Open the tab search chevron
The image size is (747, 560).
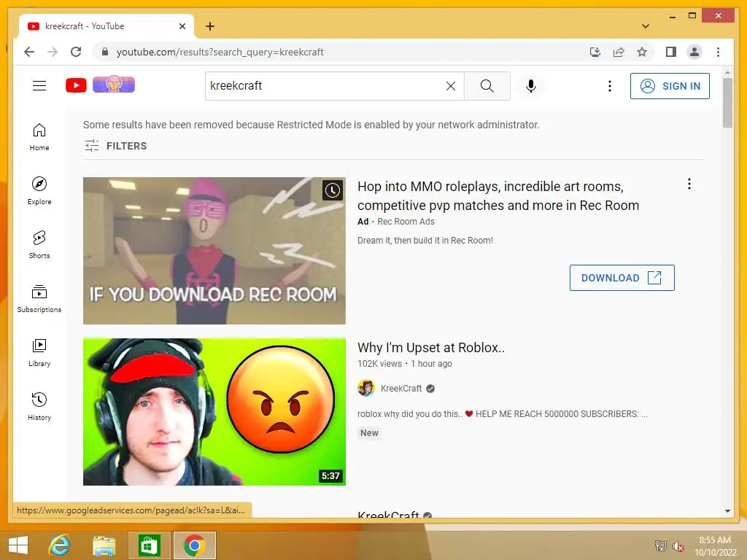pos(645,26)
